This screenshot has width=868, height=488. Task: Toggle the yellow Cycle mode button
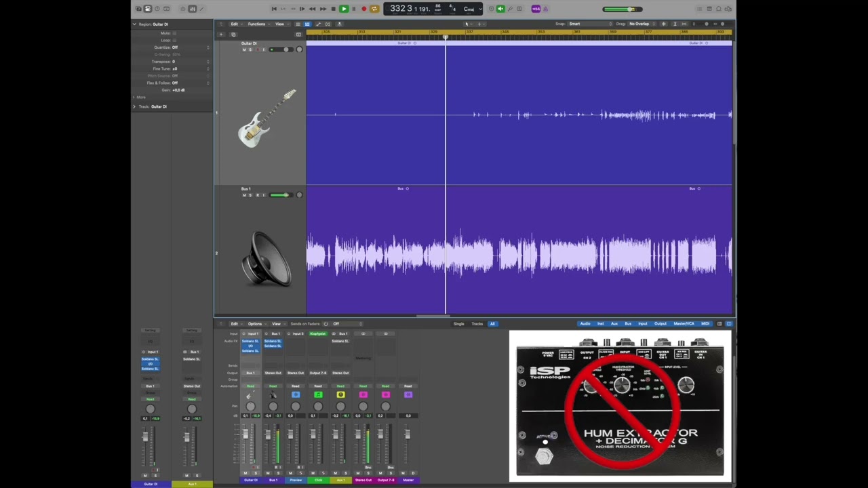point(374,9)
